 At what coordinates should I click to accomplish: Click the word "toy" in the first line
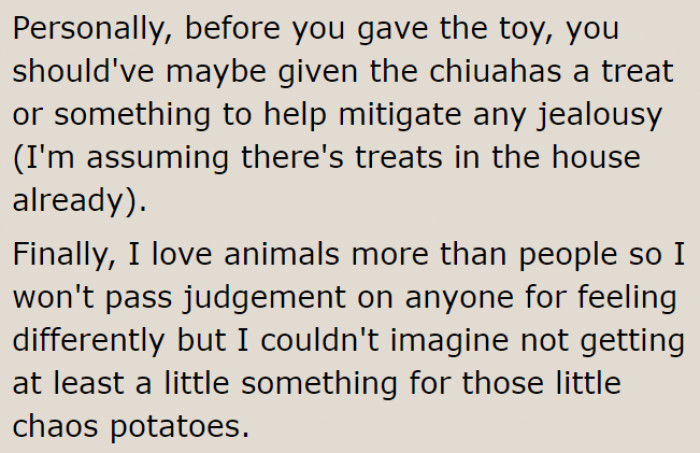point(500,30)
